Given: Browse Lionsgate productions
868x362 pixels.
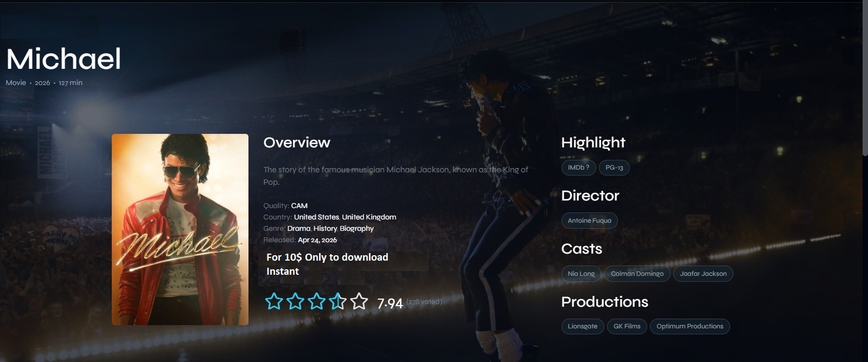Looking at the screenshot, I should coord(582,326).
